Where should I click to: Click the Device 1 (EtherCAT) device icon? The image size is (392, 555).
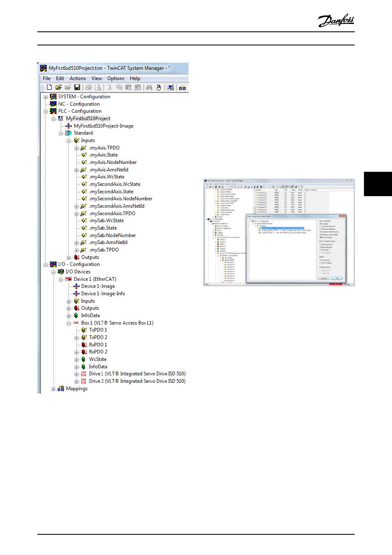click(68, 279)
